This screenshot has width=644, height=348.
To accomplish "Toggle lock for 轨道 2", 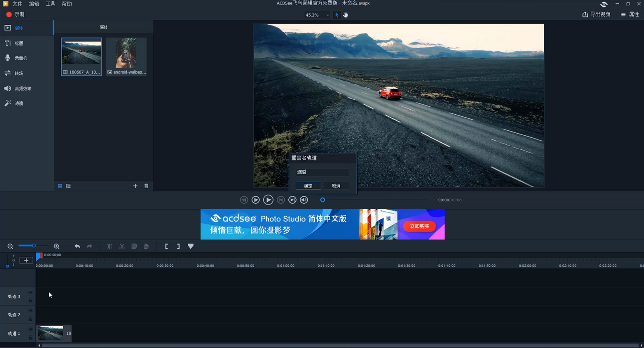I will (x=31, y=319).
